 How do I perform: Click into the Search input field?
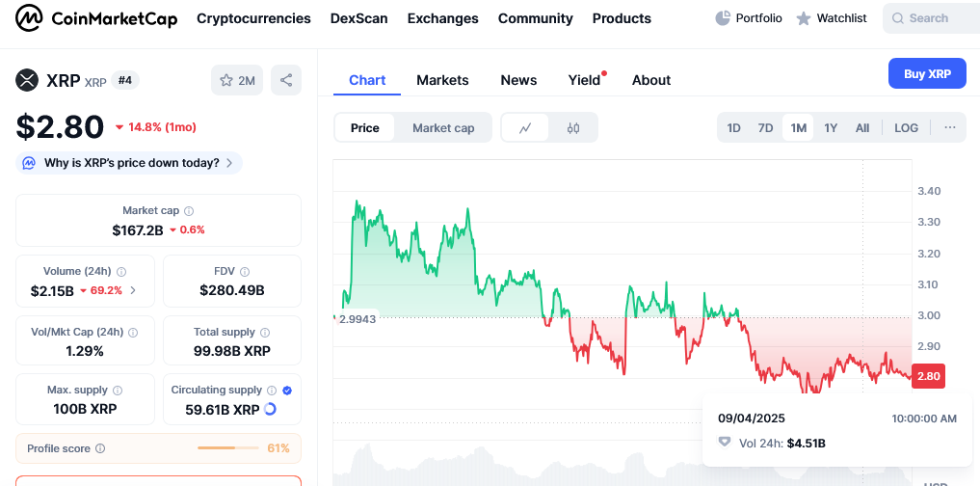[931, 18]
